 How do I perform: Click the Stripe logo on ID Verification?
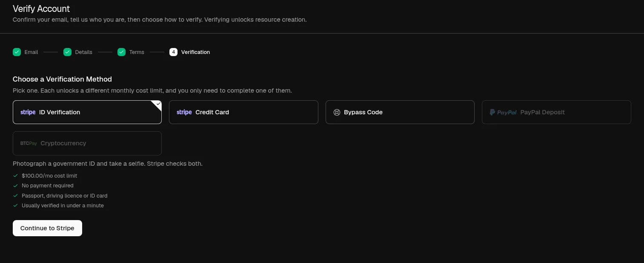(28, 112)
